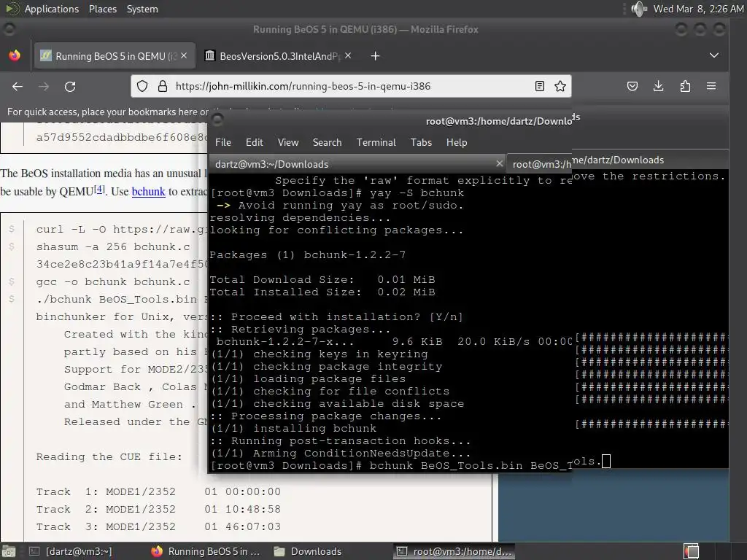Click '(1/1) installing bchunk' terminal line
The height and width of the screenshot is (560, 747).
pyautogui.click(x=293, y=428)
